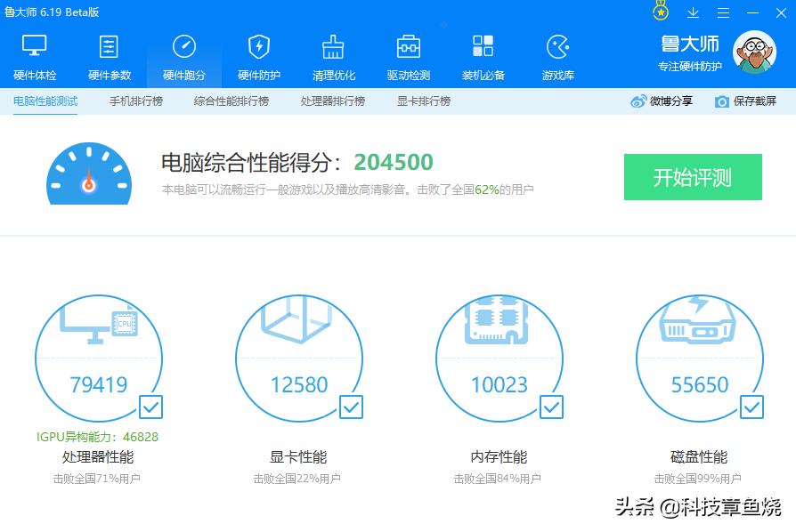Toggle the checkmark under 内存性能 score
This screenshot has width=796, height=532.
pyautogui.click(x=551, y=407)
